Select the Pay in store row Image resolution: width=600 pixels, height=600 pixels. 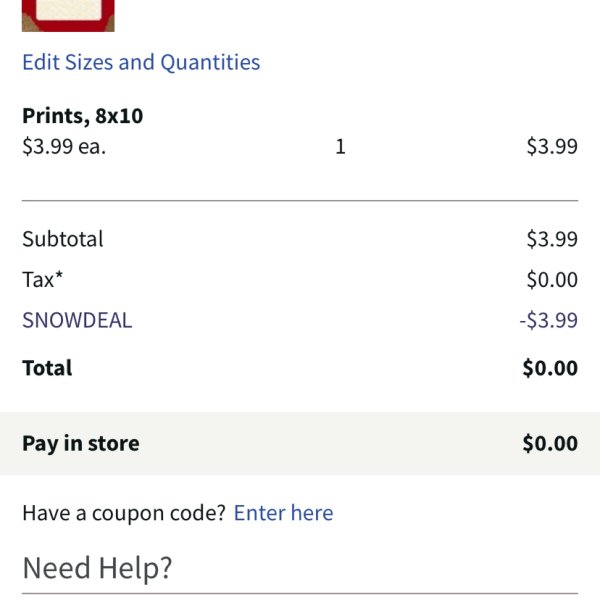point(300,443)
